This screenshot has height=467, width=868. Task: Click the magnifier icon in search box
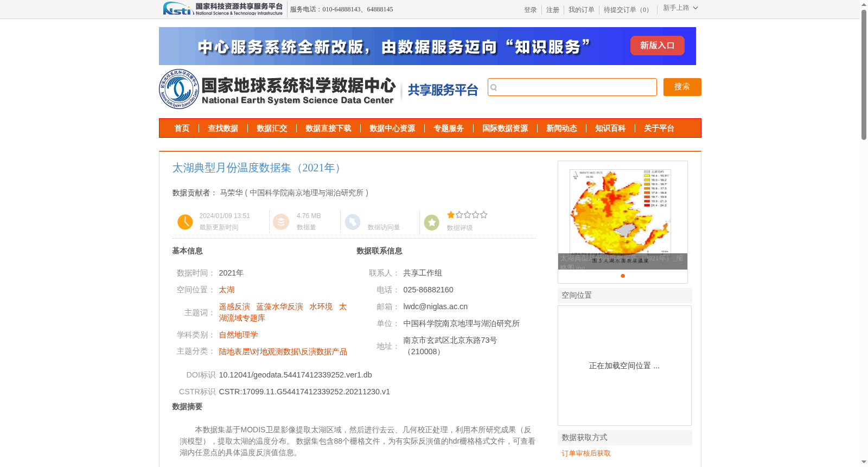(x=494, y=87)
